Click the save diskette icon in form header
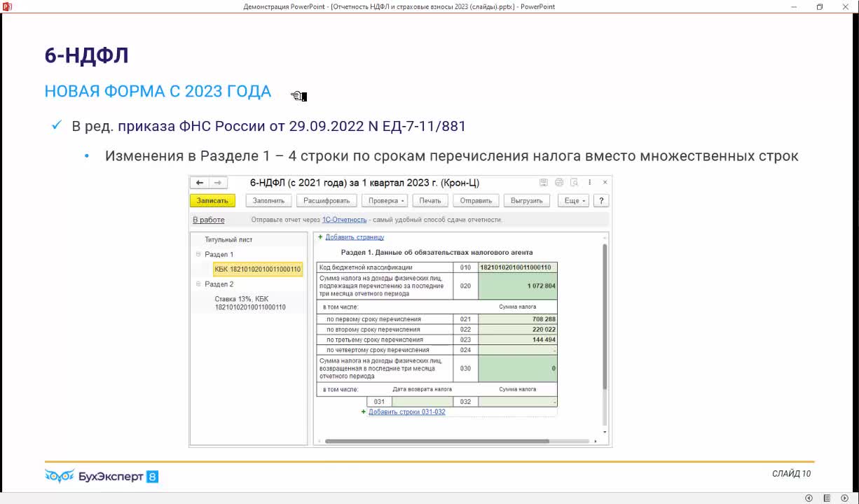Image resolution: width=859 pixels, height=504 pixels. (544, 183)
